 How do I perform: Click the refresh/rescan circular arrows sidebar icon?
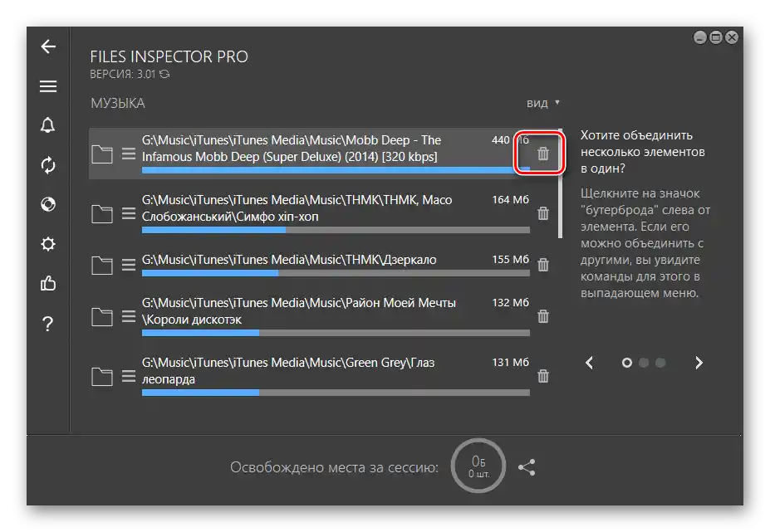tap(48, 165)
